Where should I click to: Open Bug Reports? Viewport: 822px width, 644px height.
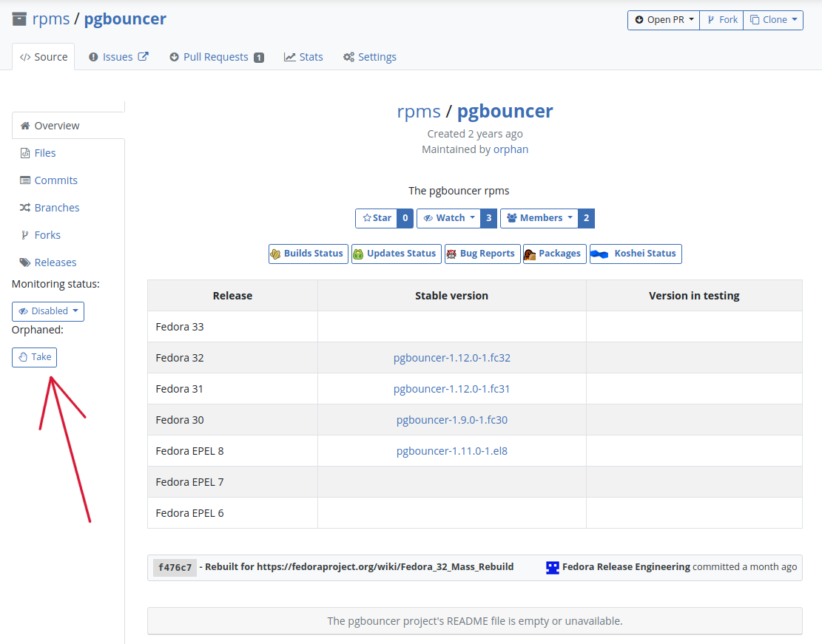click(483, 254)
